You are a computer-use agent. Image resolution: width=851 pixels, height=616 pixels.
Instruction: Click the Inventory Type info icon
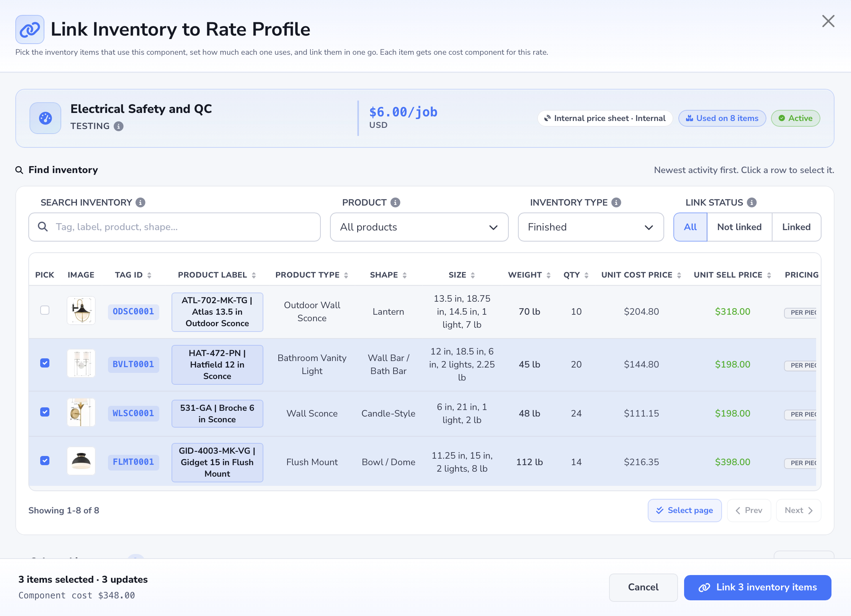click(x=616, y=203)
